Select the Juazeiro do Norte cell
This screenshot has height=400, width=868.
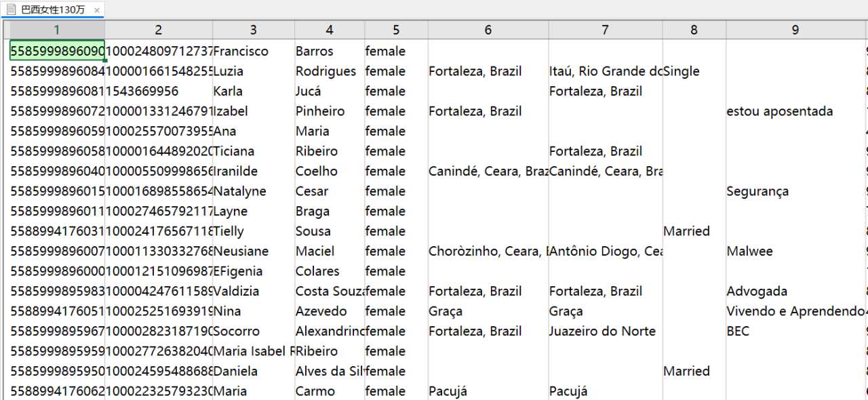pos(606,332)
